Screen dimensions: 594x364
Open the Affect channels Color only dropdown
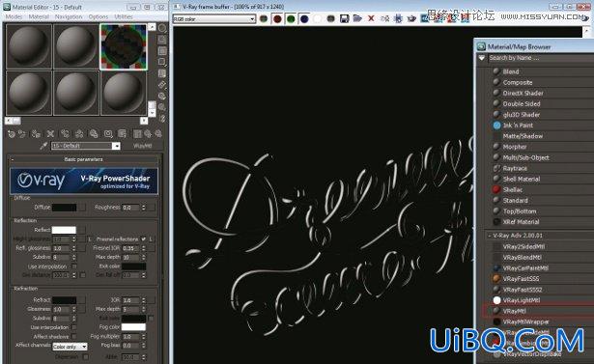click(71, 347)
